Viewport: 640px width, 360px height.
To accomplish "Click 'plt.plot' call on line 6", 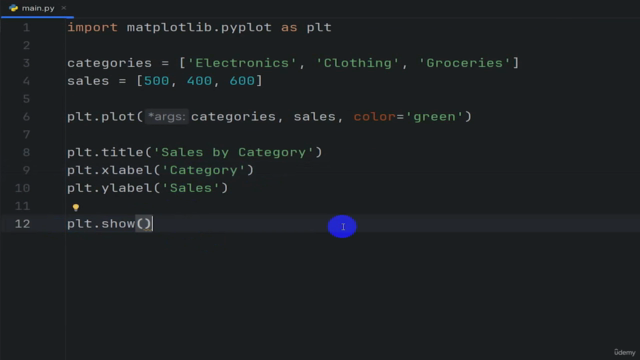I will (x=101, y=117).
